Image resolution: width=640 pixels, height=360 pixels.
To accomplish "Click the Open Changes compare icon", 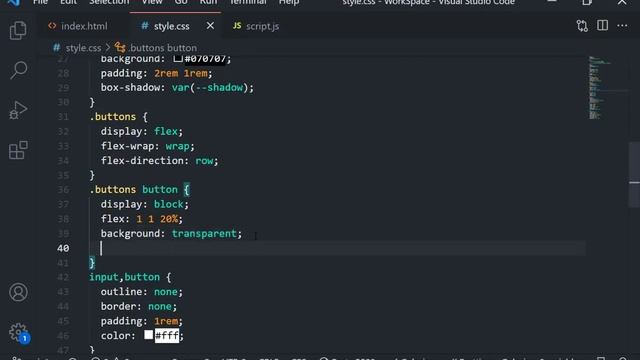I will point(582,26).
